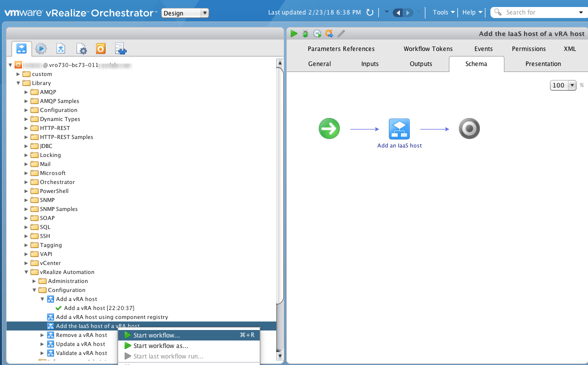Click the workflow icon beside Validate a vRA host

(x=51, y=353)
